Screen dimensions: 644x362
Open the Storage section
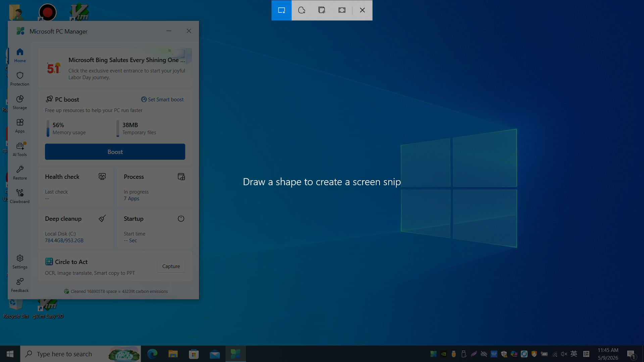(x=20, y=102)
